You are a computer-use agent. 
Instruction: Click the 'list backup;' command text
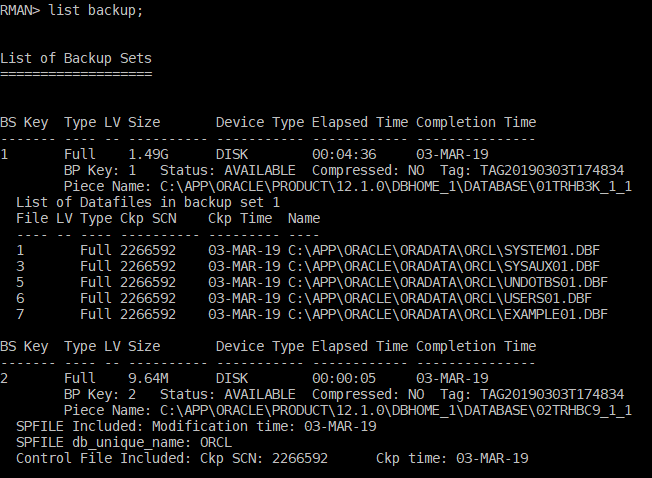[96, 10]
